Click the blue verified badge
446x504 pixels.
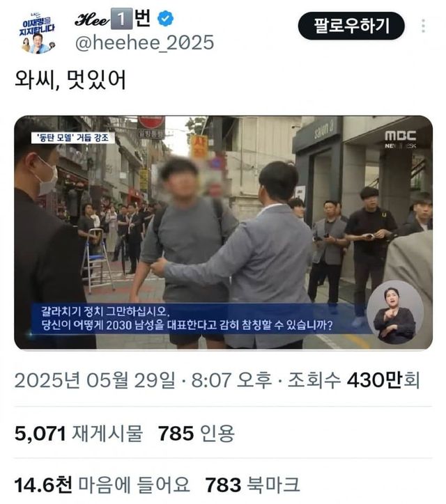pyautogui.click(x=166, y=19)
